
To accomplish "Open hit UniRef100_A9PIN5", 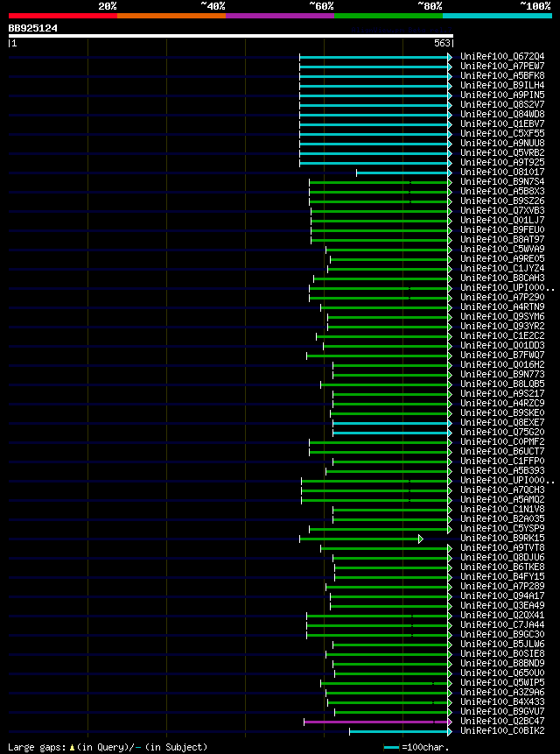I will coord(502,95).
